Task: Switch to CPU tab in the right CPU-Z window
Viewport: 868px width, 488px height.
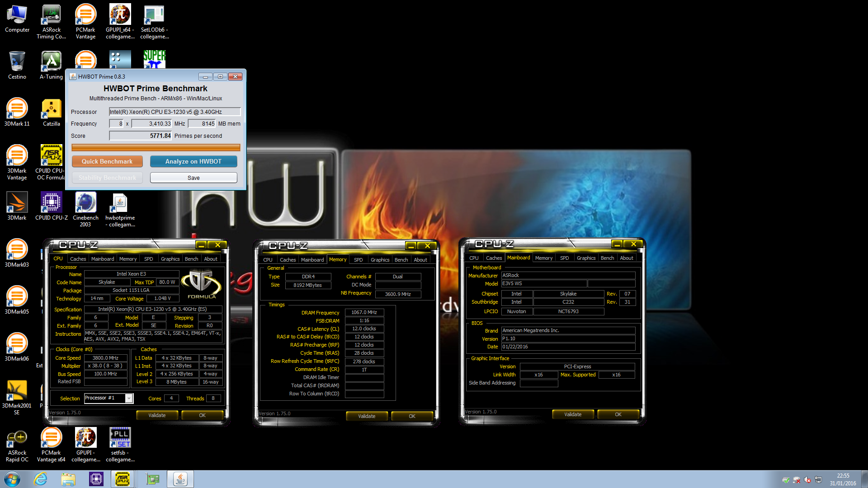Action: pos(474,258)
